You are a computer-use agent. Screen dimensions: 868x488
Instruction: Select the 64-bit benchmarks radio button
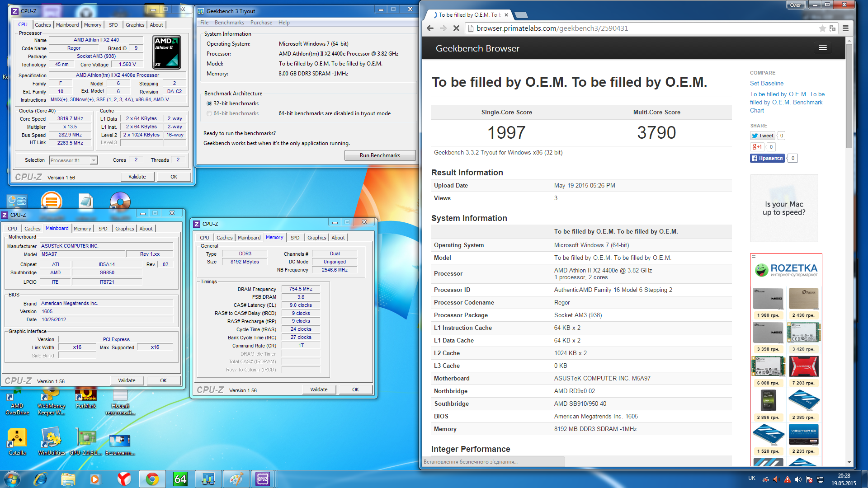point(209,113)
